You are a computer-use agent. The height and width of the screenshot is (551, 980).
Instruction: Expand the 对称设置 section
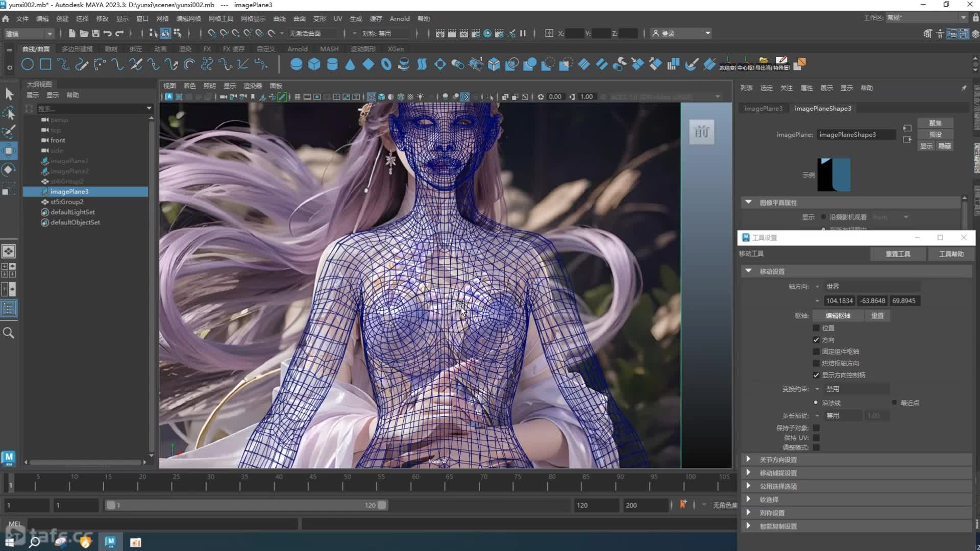click(x=748, y=512)
